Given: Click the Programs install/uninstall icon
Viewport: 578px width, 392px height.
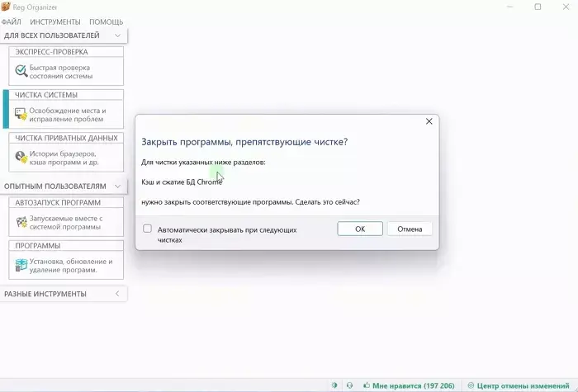Looking at the screenshot, I should click(x=21, y=265).
